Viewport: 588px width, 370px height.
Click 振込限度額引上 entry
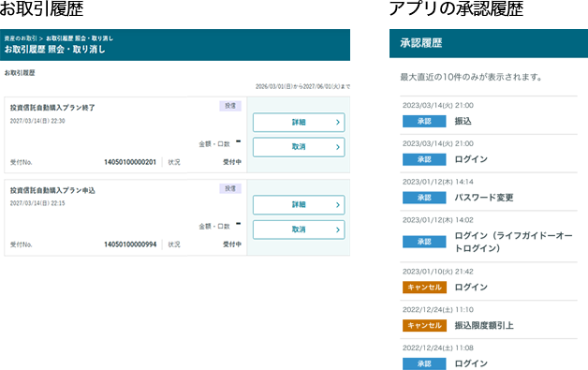(x=484, y=326)
